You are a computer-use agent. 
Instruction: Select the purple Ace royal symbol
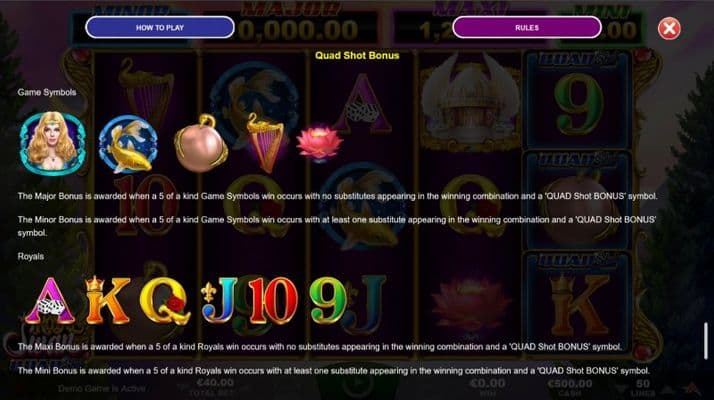(x=50, y=301)
